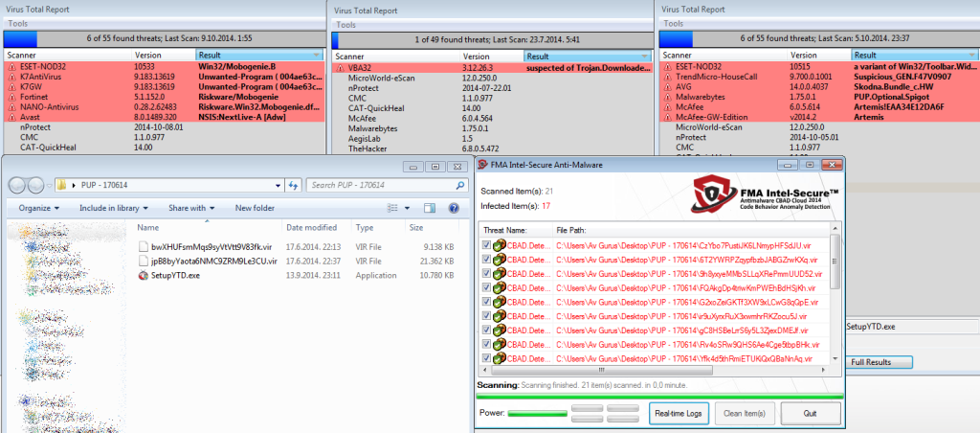Viewport: 980px width, 433px height.
Task: Open the recent pages dropdown beside Forward
Action: 49,186
